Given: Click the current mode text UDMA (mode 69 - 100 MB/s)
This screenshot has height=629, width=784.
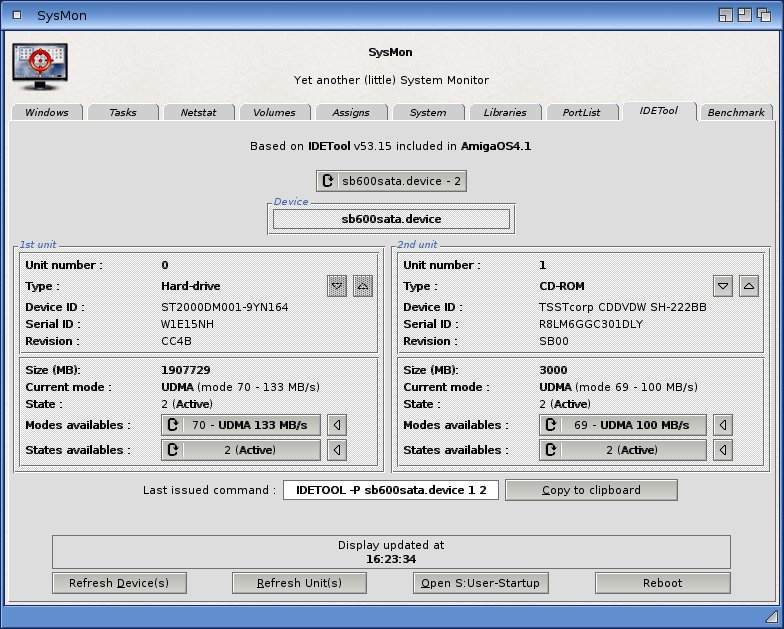Looking at the screenshot, I should (618, 387).
